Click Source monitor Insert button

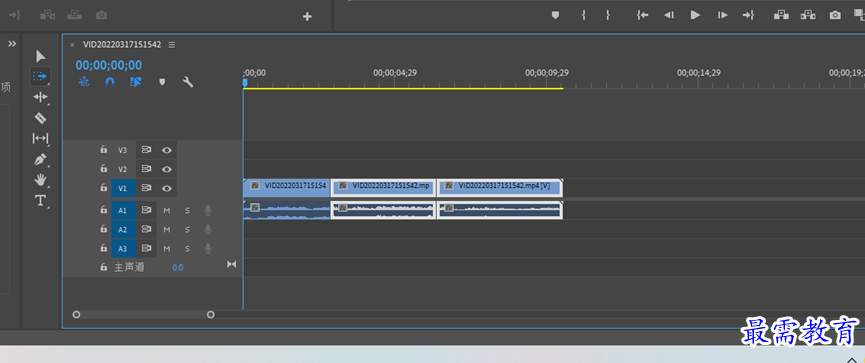pyautogui.click(x=48, y=15)
